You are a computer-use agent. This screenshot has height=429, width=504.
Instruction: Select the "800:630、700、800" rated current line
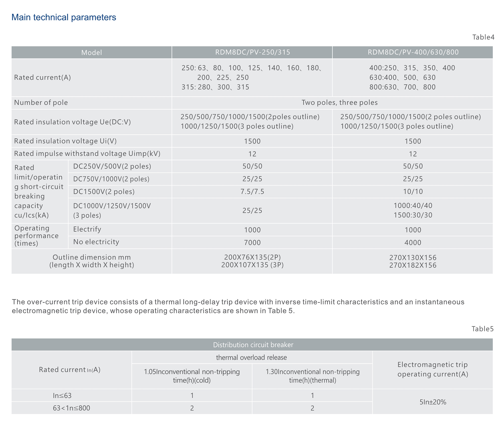402,87
